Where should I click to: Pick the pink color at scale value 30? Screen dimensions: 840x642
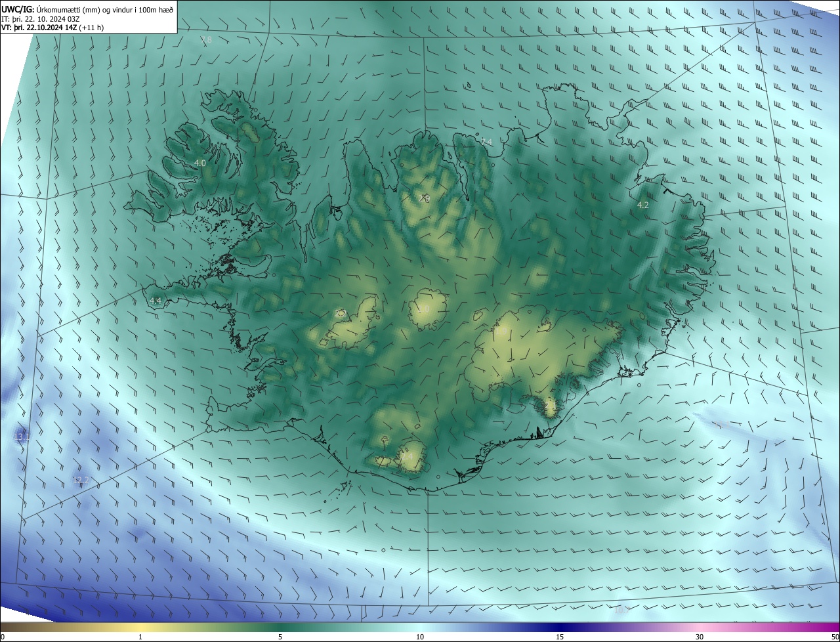pyautogui.click(x=700, y=627)
